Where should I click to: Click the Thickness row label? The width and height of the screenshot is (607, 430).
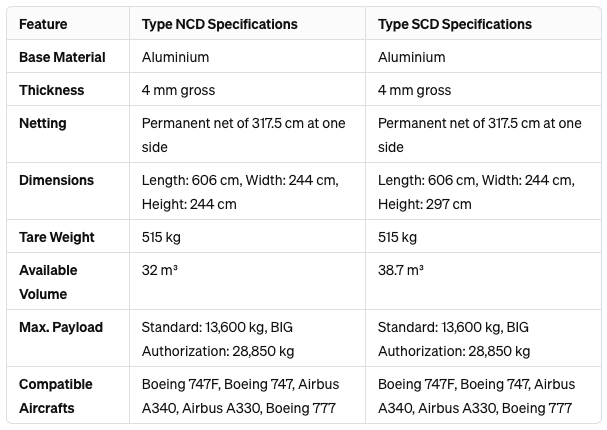click(x=51, y=90)
